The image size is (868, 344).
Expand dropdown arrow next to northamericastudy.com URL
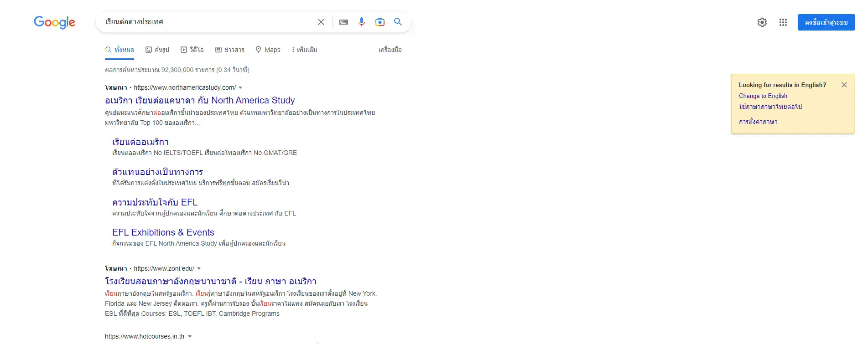coord(240,87)
